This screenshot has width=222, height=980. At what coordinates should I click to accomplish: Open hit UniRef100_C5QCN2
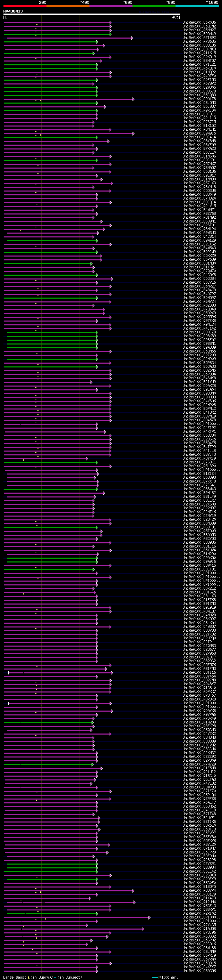click(x=199, y=26)
